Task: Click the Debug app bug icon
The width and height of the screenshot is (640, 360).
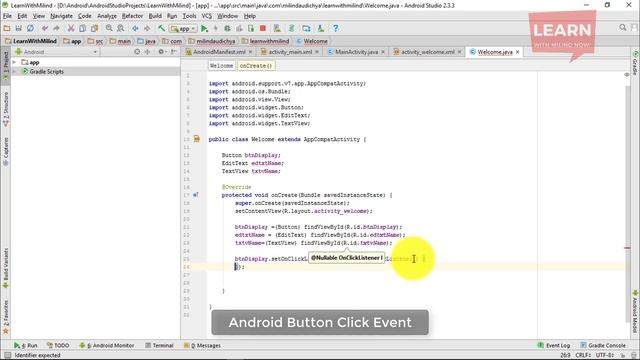Action: (227, 28)
